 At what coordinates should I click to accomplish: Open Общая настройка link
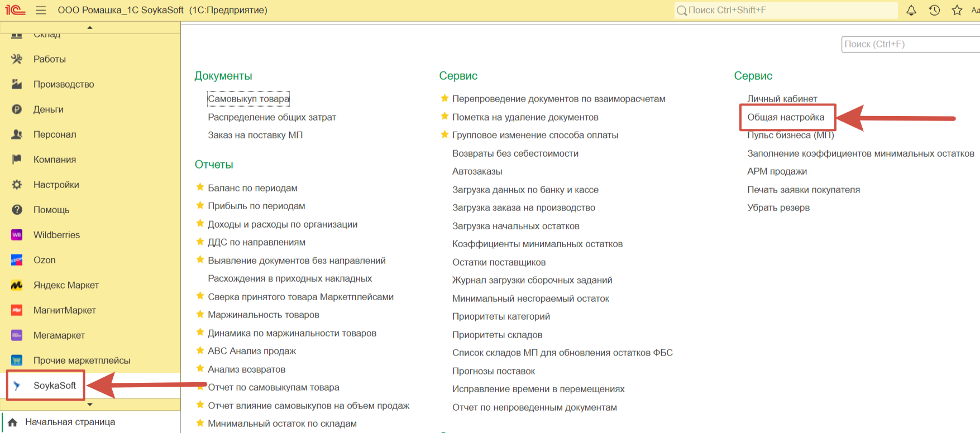786,117
